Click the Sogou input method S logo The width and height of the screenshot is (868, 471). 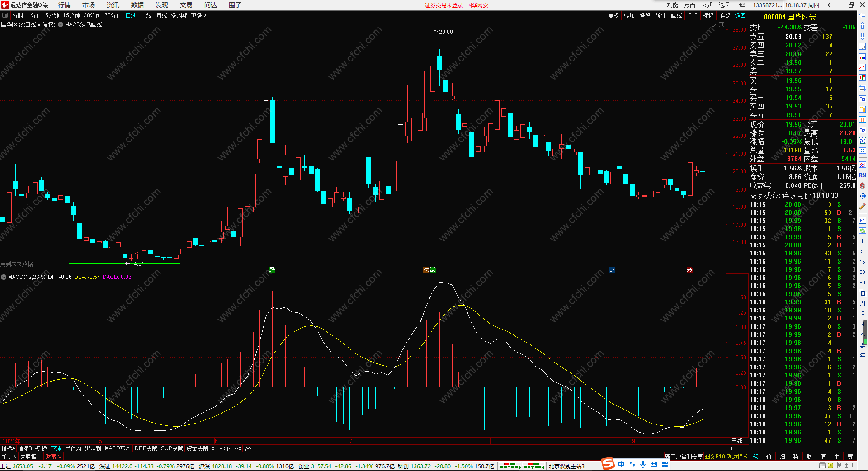pos(608,464)
